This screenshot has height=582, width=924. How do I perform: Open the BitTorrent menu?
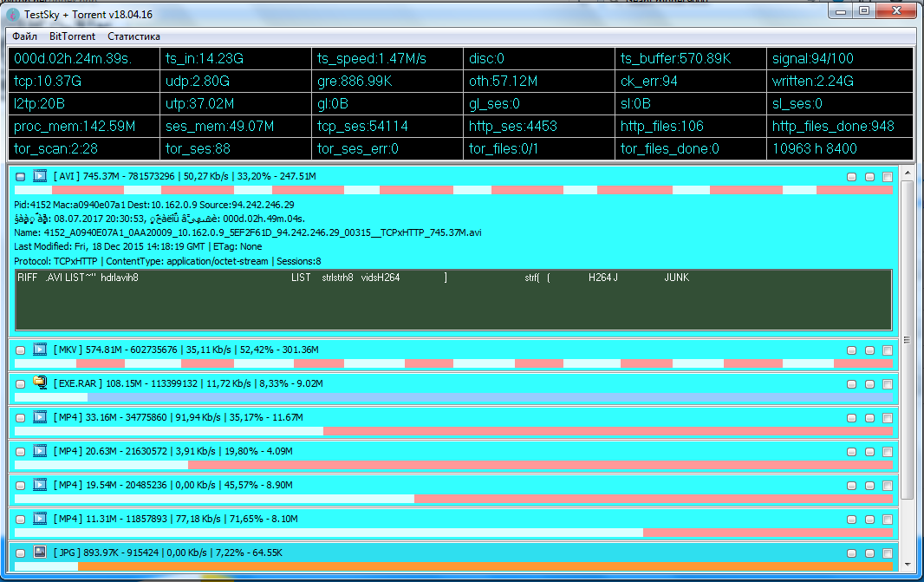click(x=73, y=36)
